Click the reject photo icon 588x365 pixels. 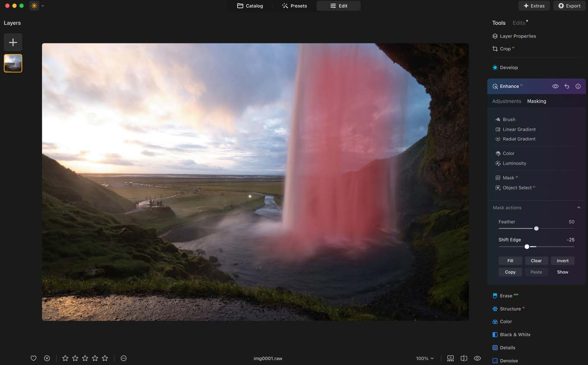(x=47, y=359)
